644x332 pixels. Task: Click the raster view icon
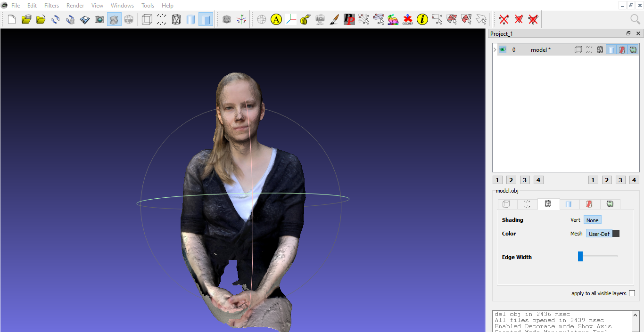pyautogui.click(x=129, y=19)
